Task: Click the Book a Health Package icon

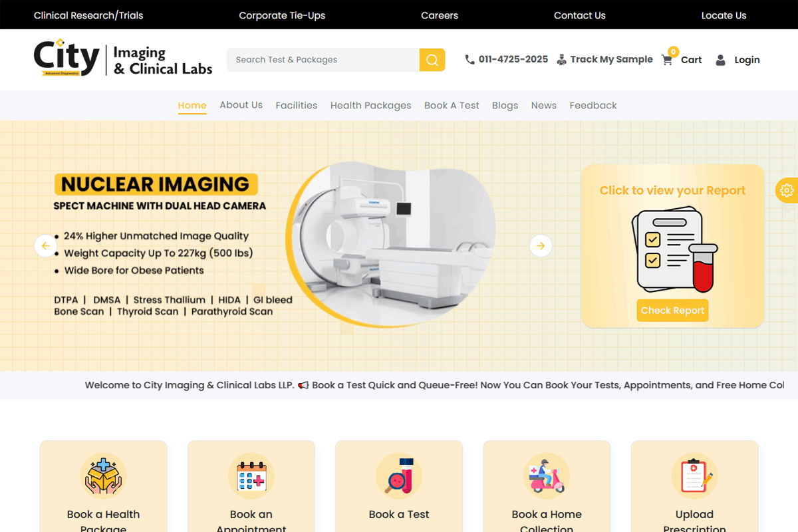Action: [103, 475]
